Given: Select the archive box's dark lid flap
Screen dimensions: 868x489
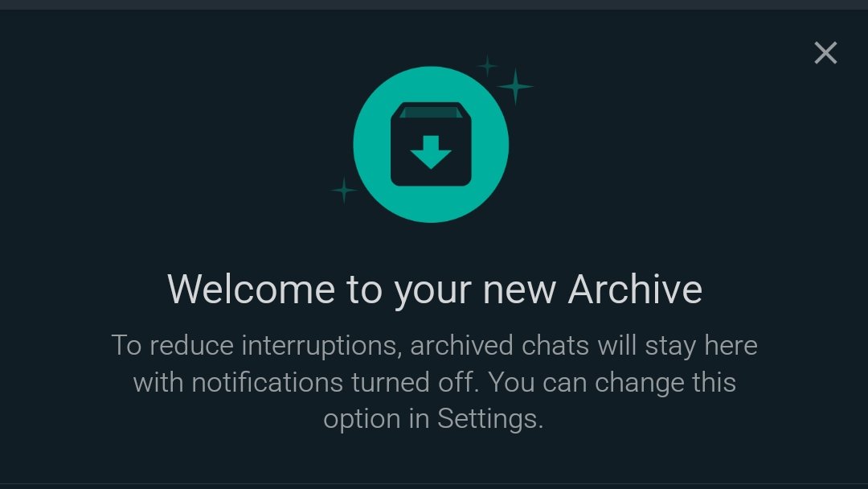Looking at the screenshot, I should tap(431, 113).
